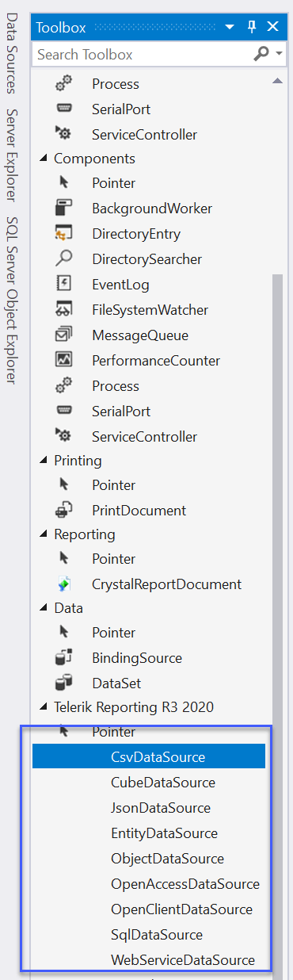Click Pointer arrow in the Printing group

(64, 485)
